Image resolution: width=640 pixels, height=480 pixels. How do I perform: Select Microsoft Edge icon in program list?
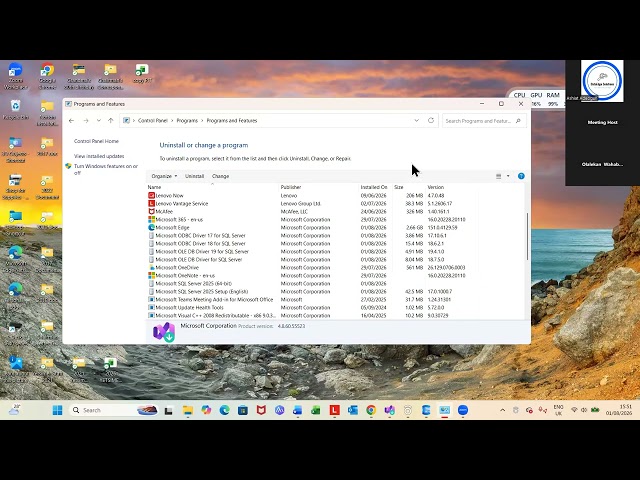(151, 227)
